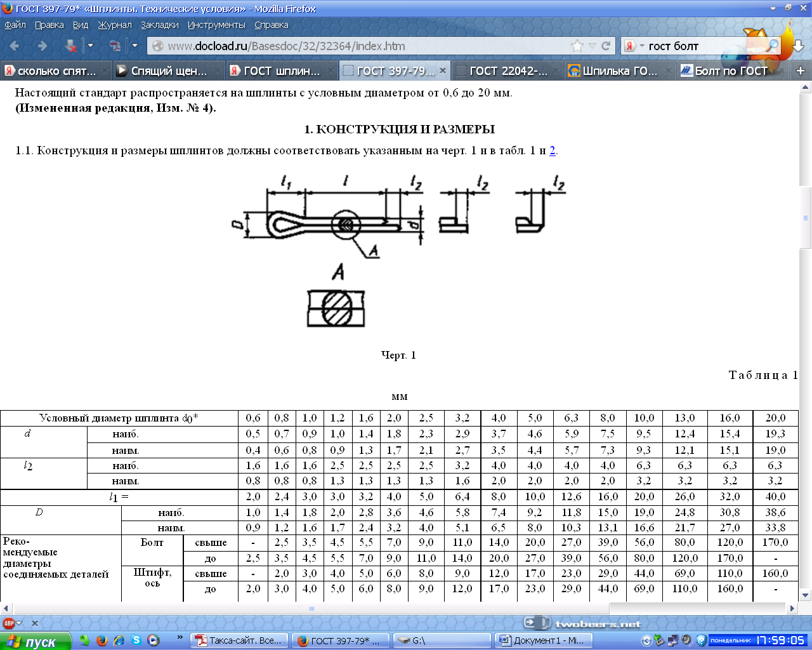Screen dimensions: 812x650
Task: Click the Adblock Plus ABP icon
Action: [8, 623]
